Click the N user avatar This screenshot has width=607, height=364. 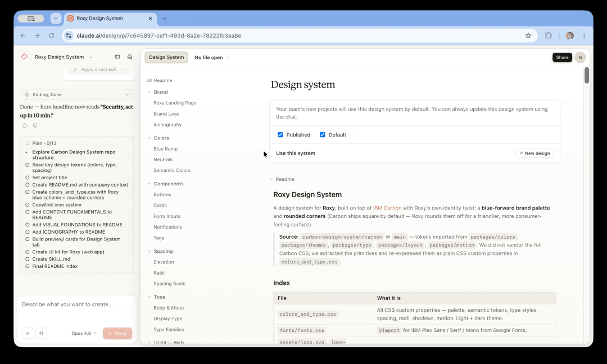tap(580, 57)
